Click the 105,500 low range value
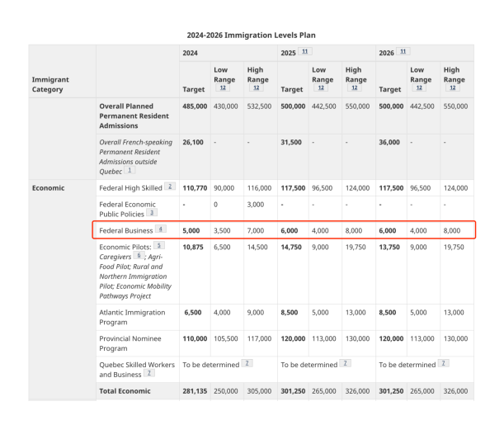Screen dimensions: 504x425 point(226,338)
